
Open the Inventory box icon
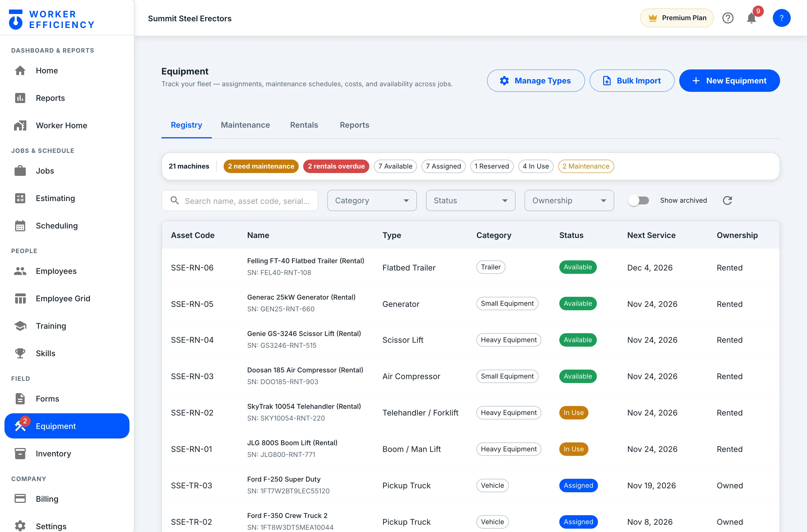[x=20, y=454]
